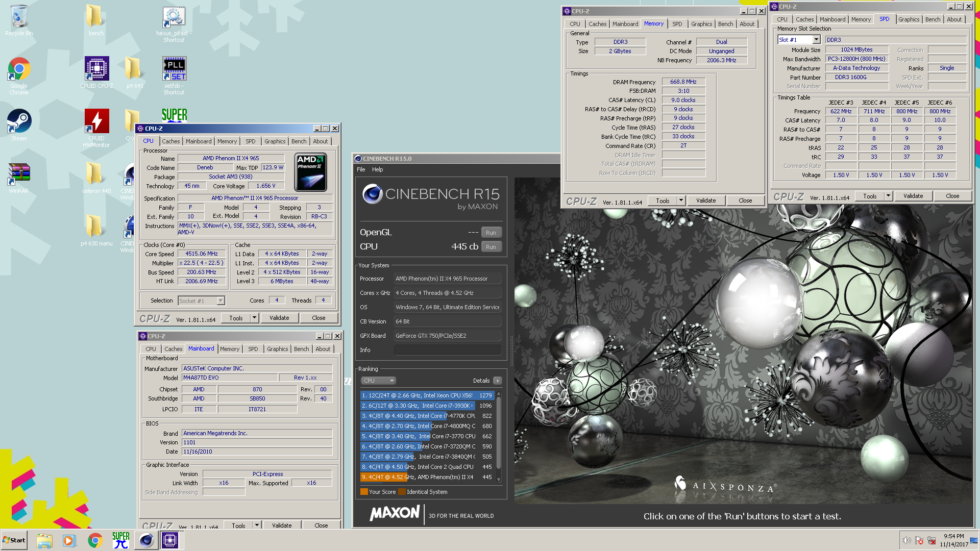This screenshot has height=551, width=980.
Task: Select ranking entry AMD Phenom II X4 445
Action: point(427,477)
